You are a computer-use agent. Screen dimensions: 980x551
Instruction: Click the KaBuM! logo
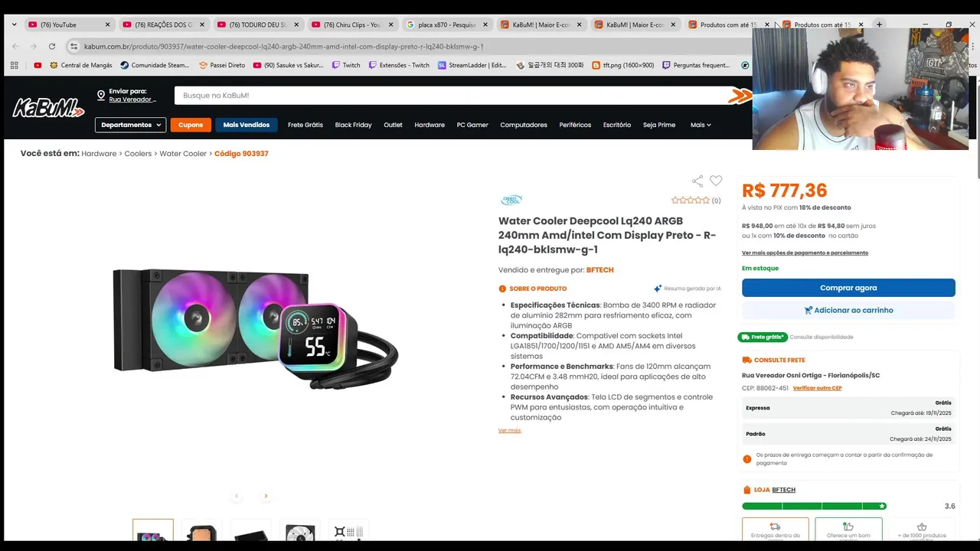(x=48, y=109)
